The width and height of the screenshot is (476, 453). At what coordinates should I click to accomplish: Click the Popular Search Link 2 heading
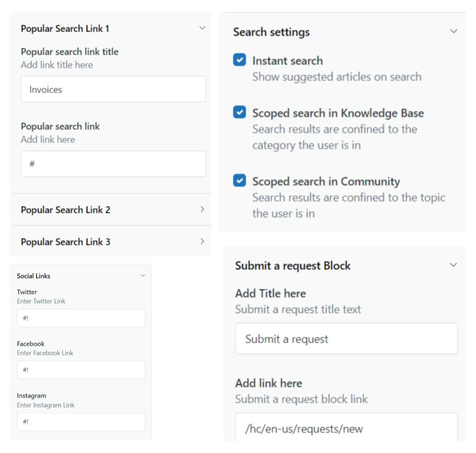pyautogui.click(x=66, y=210)
